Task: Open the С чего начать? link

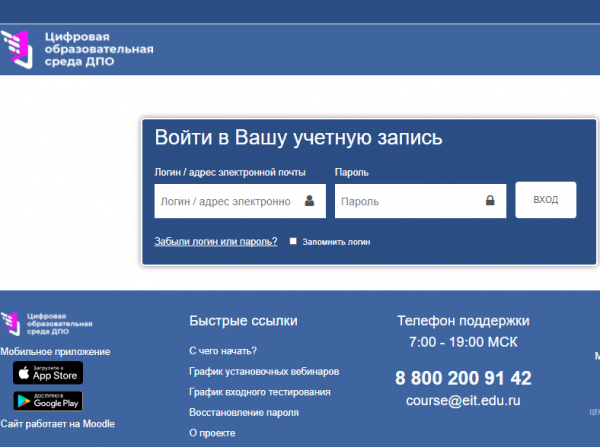Action: pyautogui.click(x=223, y=351)
